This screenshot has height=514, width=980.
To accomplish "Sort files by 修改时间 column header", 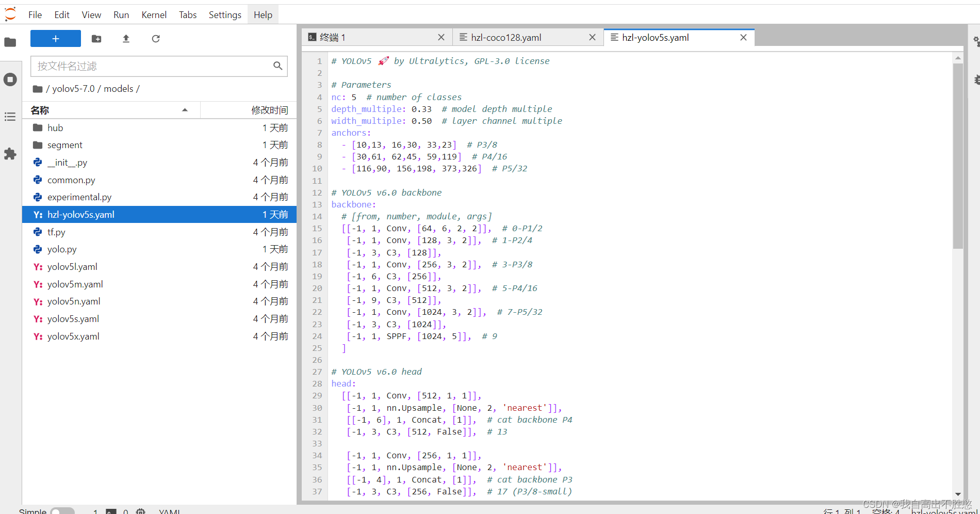I will (249, 110).
